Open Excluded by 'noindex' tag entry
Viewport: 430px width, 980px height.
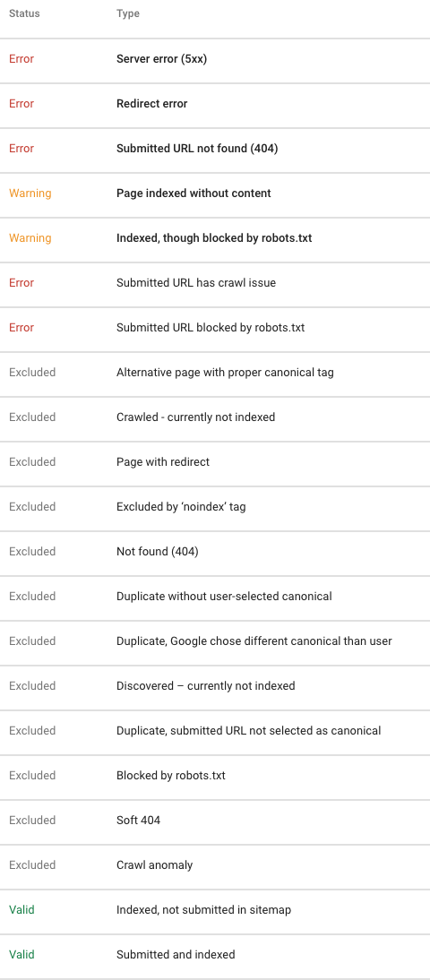pyautogui.click(x=215, y=508)
